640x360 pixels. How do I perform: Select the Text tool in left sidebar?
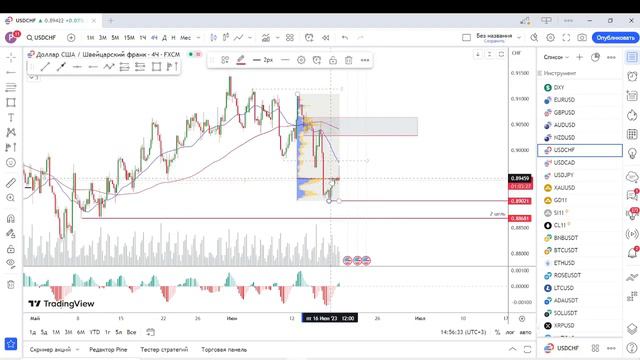click(11, 118)
